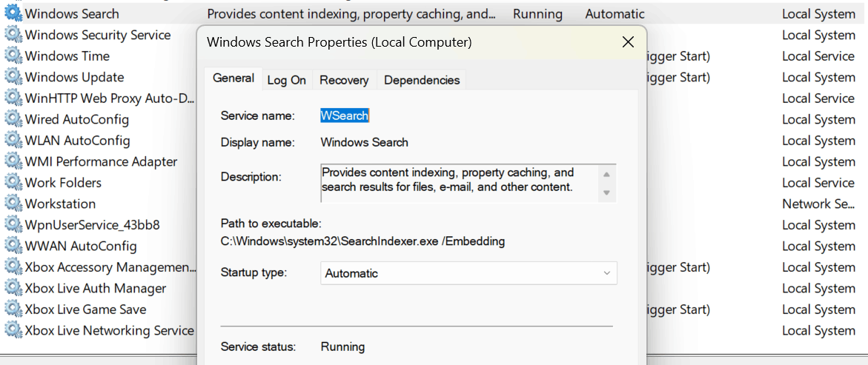Click the gear icon for Work Folders
Image resolution: width=868 pixels, height=365 pixels.
point(13,182)
